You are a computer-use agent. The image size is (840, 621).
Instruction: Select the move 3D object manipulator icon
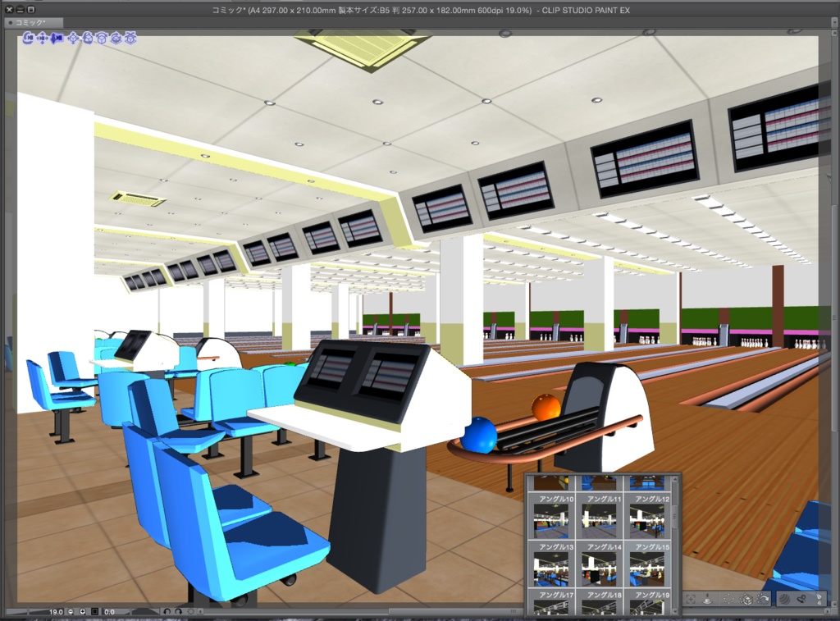pos(73,38)
